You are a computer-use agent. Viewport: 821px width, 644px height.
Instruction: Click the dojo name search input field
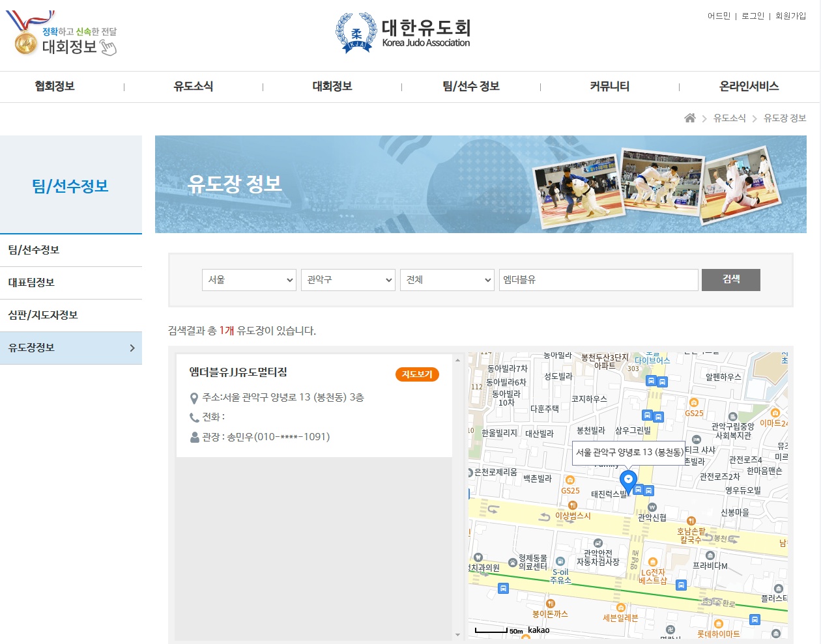(598, 280)
